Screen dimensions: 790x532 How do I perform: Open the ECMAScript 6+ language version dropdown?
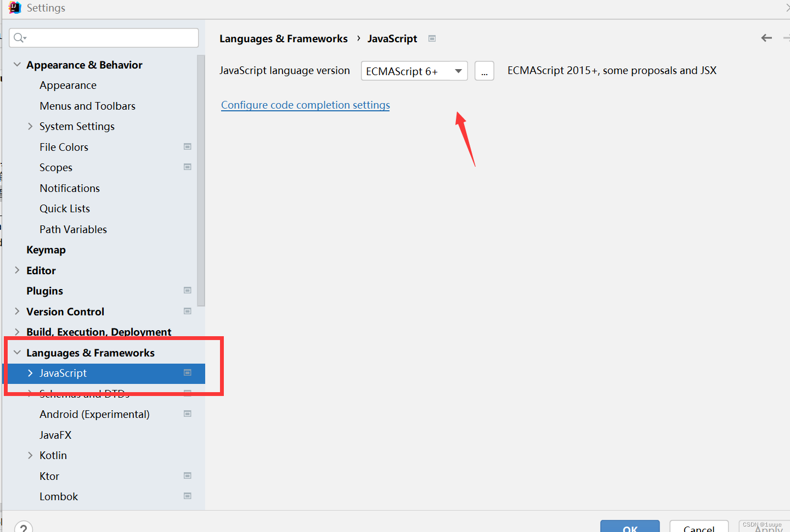pos(458,70)
